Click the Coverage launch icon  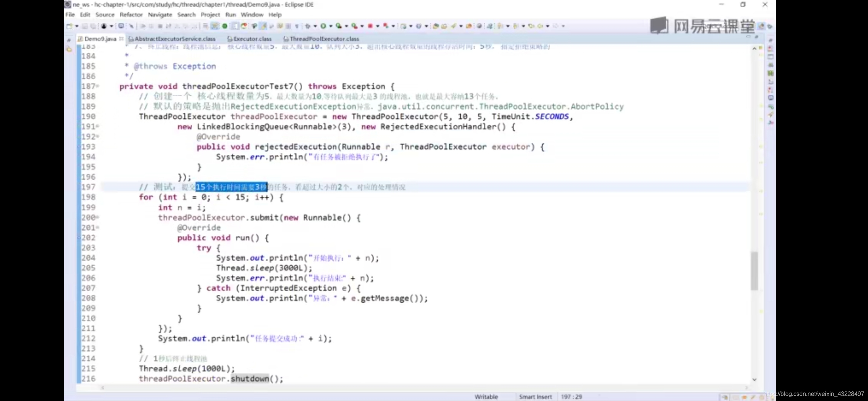(x=339, y=26)
